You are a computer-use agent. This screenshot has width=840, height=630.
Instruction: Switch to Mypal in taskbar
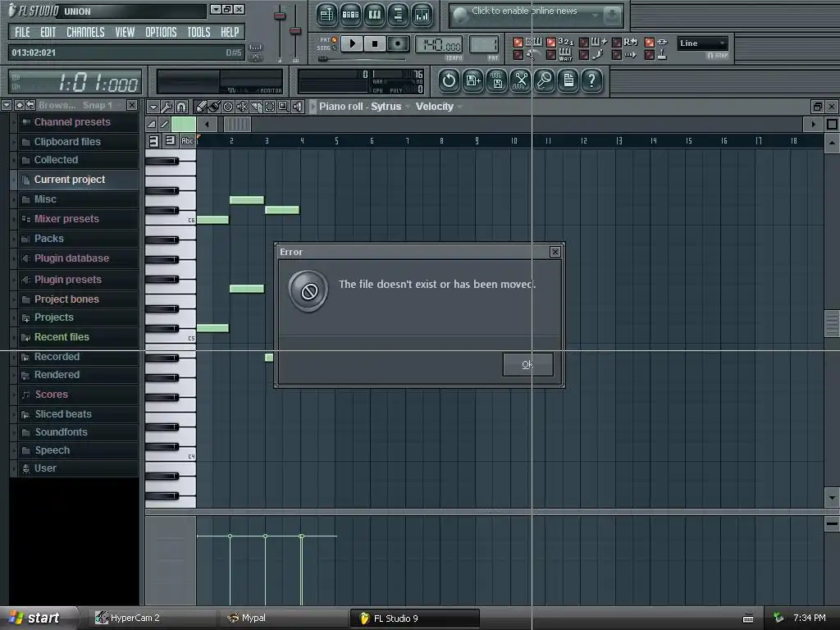coord(284,619)
